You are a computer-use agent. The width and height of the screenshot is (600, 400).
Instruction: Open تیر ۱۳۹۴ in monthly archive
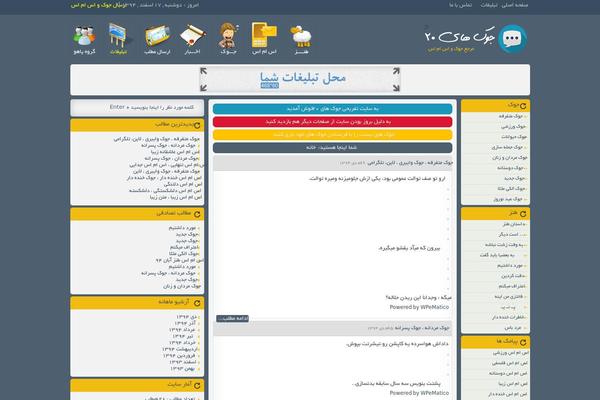click(183, 336)
